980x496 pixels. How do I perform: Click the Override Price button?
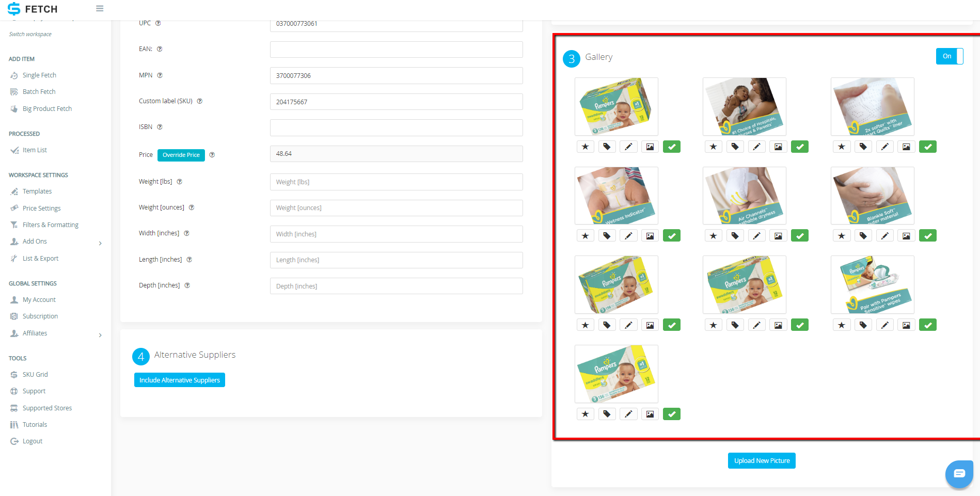181,155
